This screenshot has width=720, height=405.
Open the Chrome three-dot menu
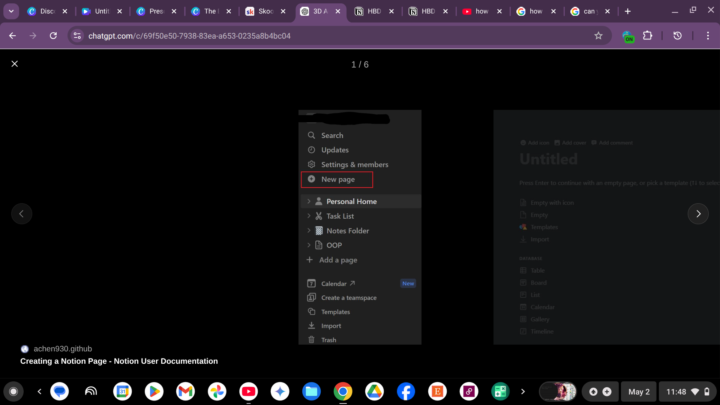point(708,36)
